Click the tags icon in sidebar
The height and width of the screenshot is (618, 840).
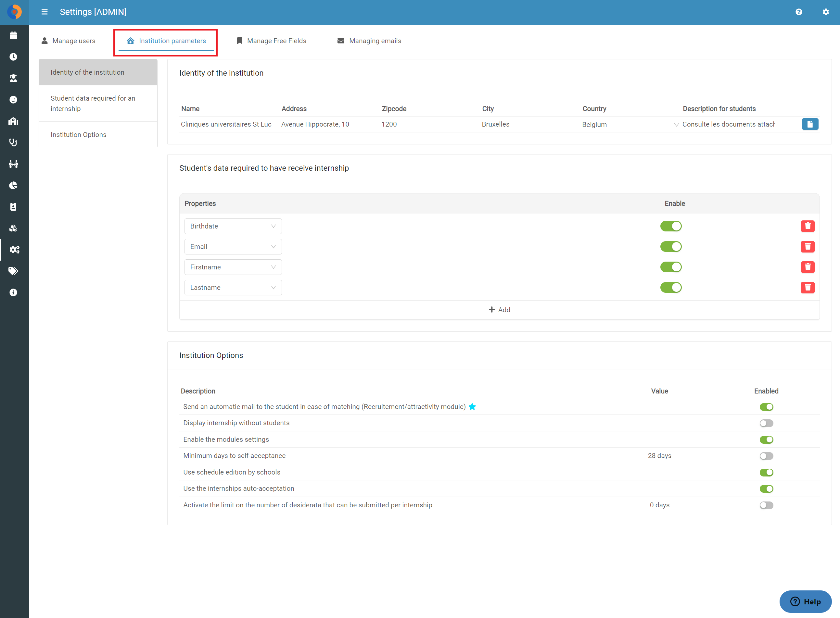tap(13, 271)
